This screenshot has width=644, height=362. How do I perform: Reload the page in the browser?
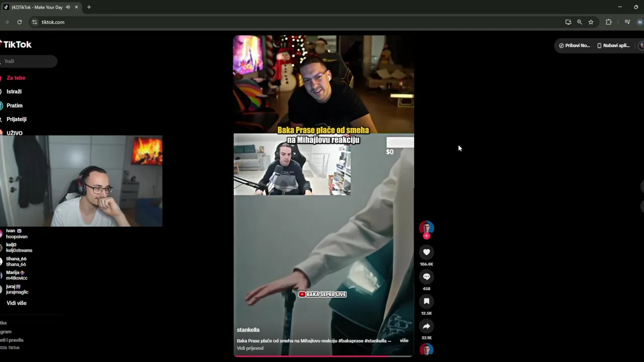(x=20, y=22)
